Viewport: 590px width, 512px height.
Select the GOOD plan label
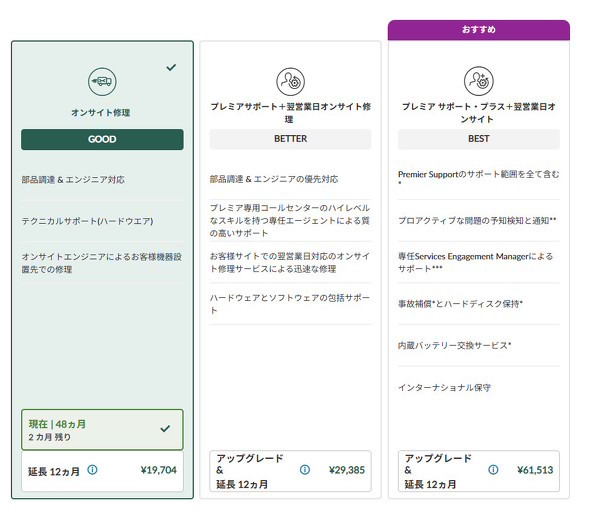pyautogui.click(x=102, y=139)
